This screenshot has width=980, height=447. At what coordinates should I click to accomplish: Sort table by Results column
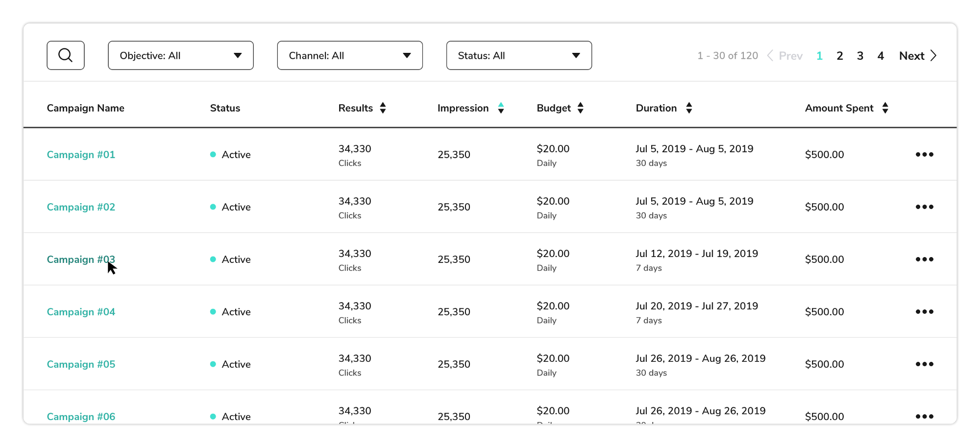pyautogui.click(x=383, y=108)
